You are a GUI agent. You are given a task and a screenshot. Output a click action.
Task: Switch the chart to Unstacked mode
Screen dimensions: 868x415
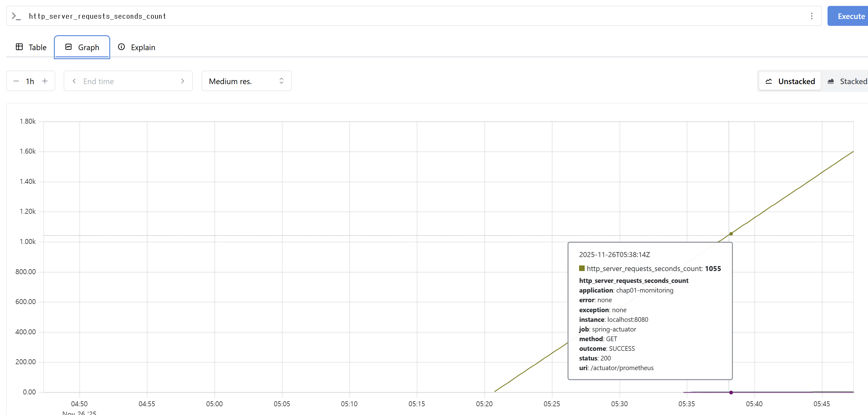point(790,81)
